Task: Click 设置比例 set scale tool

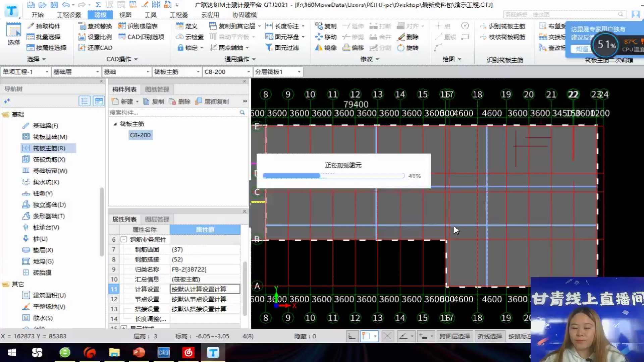Action: point(95,37)
